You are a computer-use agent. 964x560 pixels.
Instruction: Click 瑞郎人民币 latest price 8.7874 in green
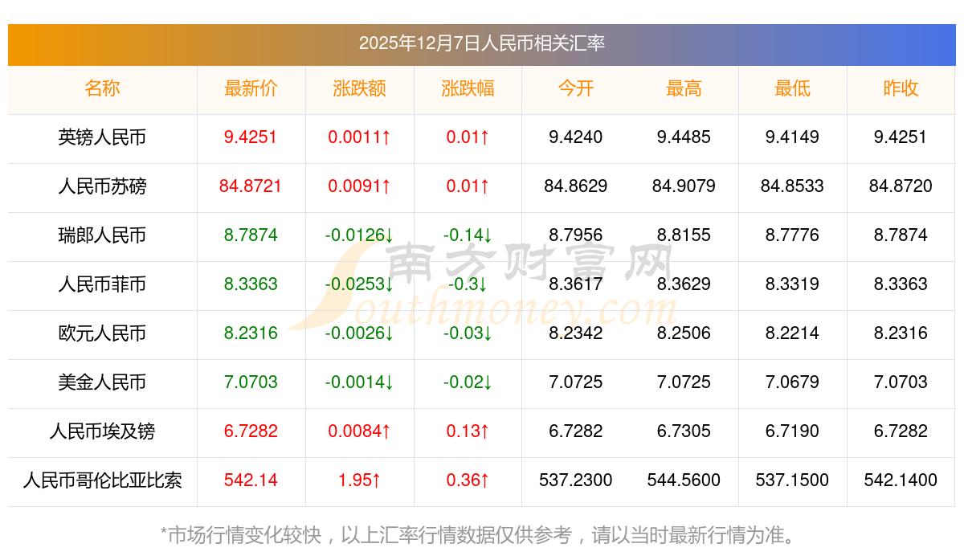[x=251, y=235]
